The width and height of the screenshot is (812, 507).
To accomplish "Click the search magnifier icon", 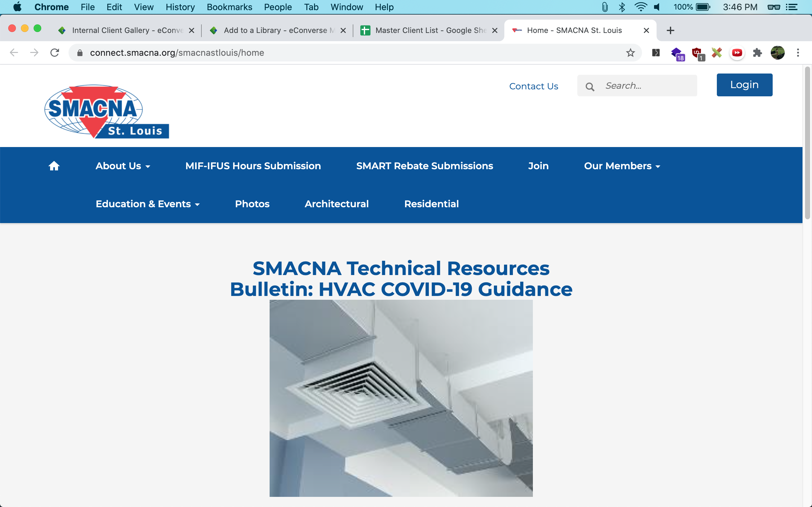I will click(x=590, y=87).
